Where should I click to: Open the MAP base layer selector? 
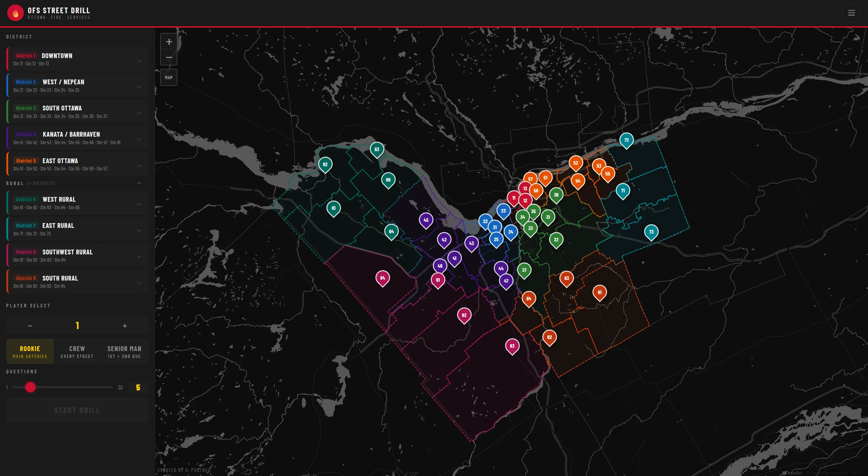pos(169,77)
